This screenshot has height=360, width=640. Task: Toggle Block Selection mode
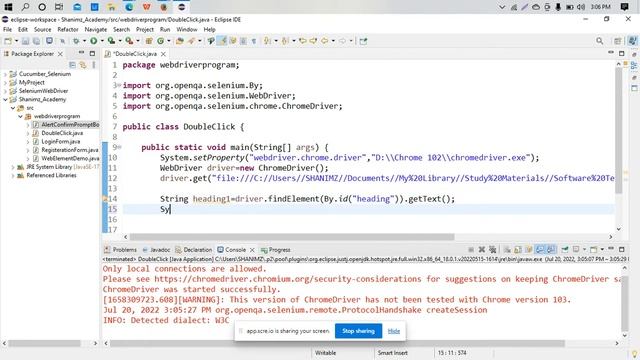tap(243, 41)
